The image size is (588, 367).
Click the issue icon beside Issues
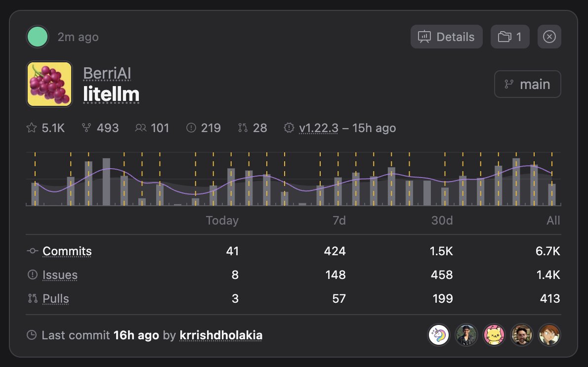(x=33, y=275)
